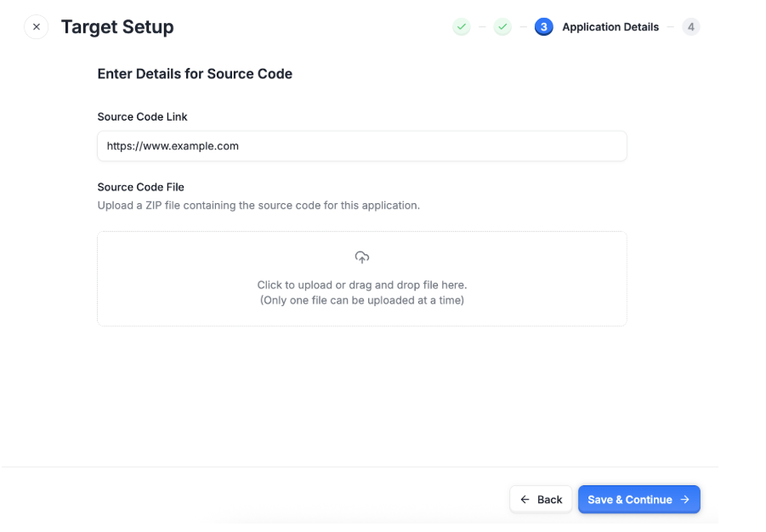Save & Continue to the next step

pos(639,499)
